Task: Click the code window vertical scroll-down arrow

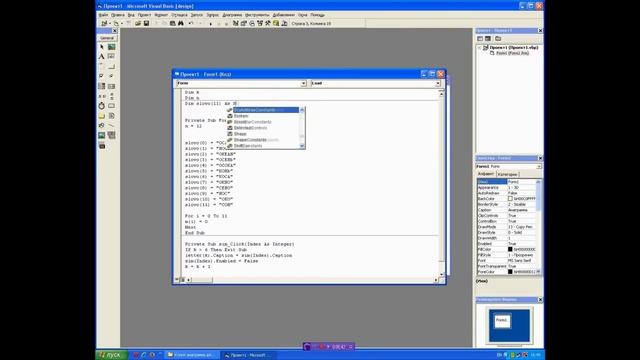Action: point(441,274)
